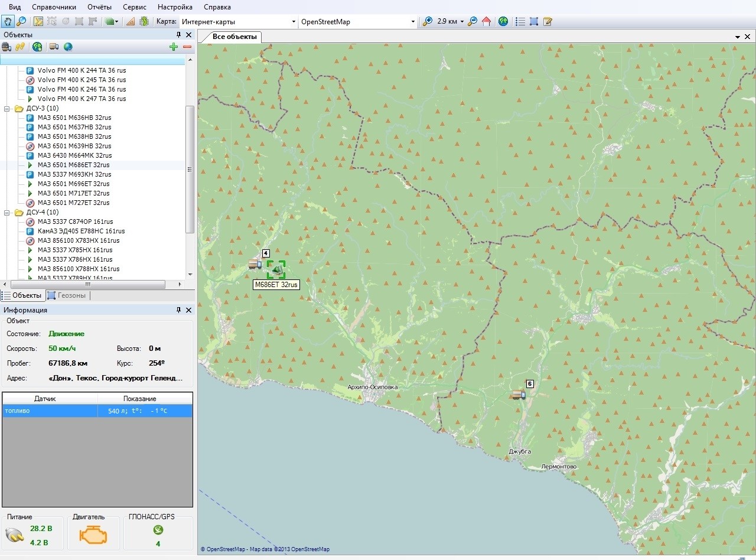Select the hand pan tool

pos(8,22)
